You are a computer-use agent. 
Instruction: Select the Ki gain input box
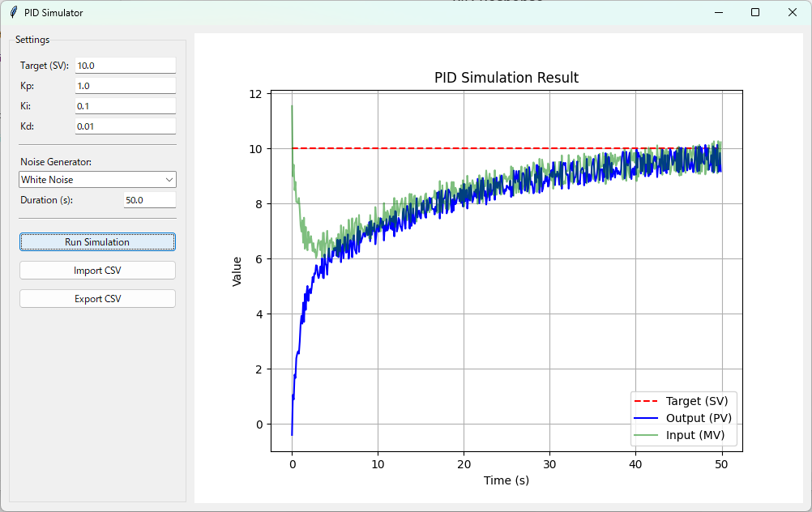point(125,106)
